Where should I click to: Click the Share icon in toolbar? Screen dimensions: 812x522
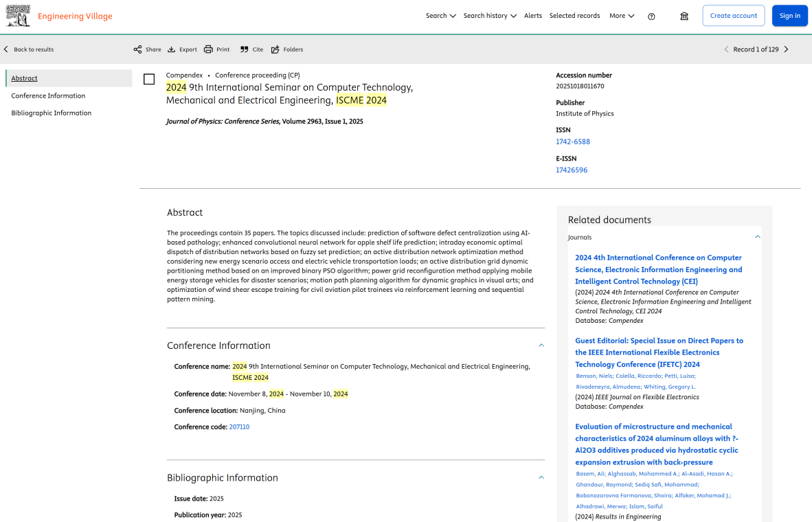[137, 49]
